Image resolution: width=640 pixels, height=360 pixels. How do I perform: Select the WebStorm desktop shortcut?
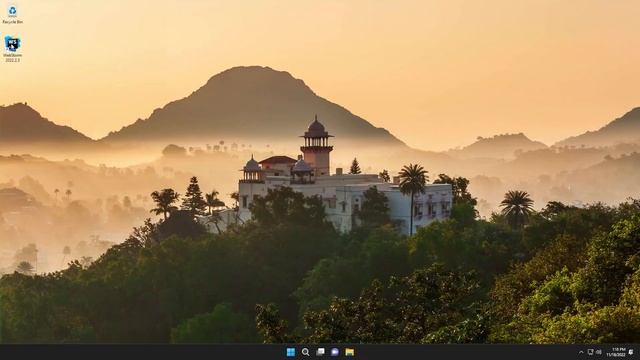pos(12,49)
